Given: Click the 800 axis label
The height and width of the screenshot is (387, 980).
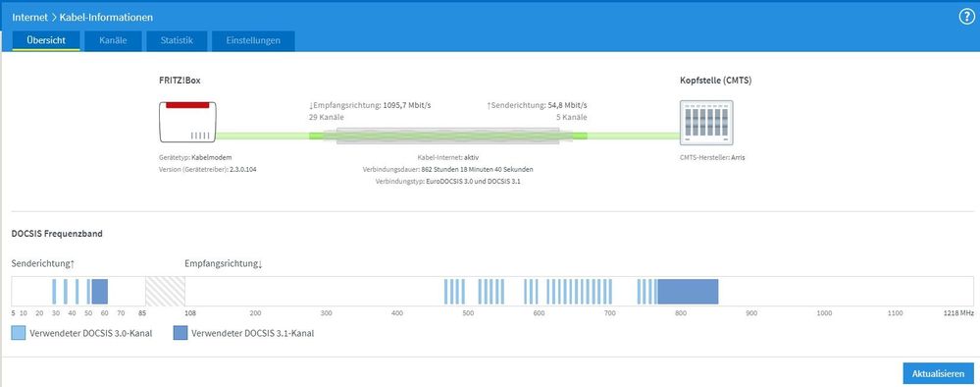Looking at the screenshot, I should [681, 312].
